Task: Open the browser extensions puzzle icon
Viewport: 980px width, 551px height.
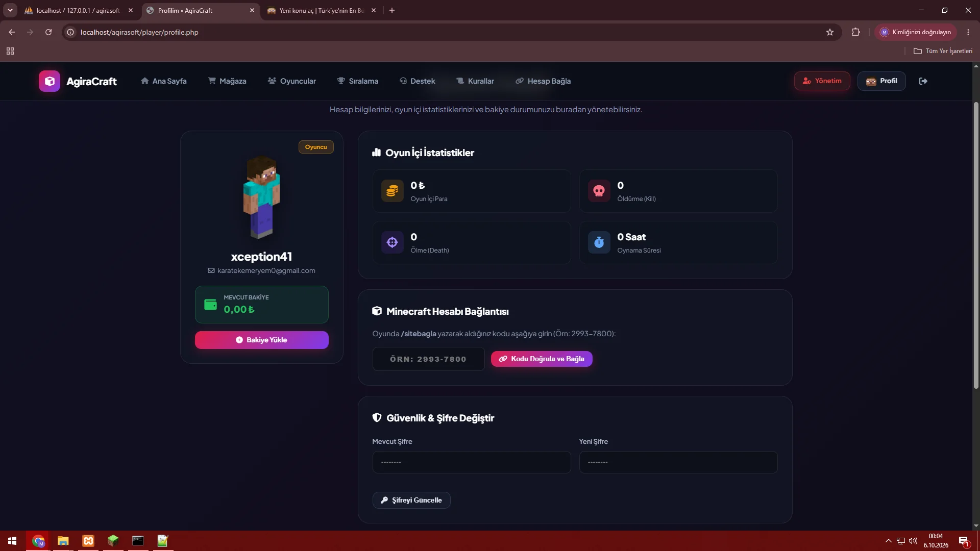Action: (855, 32)
